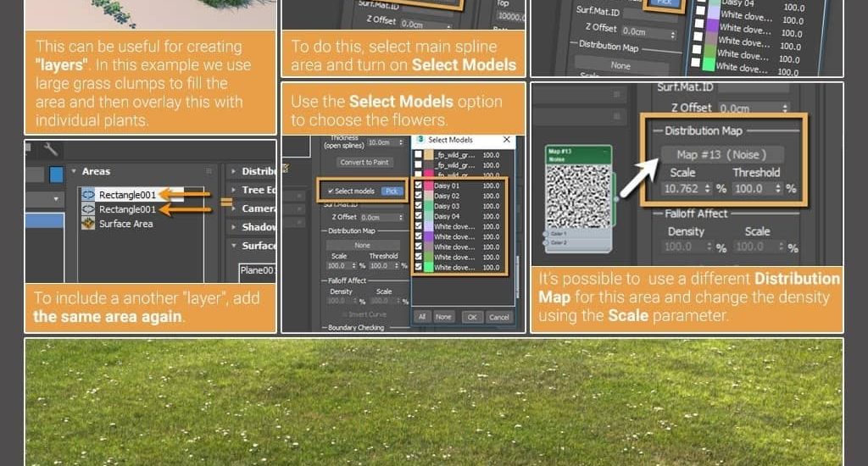Click the Noise map node thumbnail
Screen dimensions: 868x466
click(x=576, y=197)
